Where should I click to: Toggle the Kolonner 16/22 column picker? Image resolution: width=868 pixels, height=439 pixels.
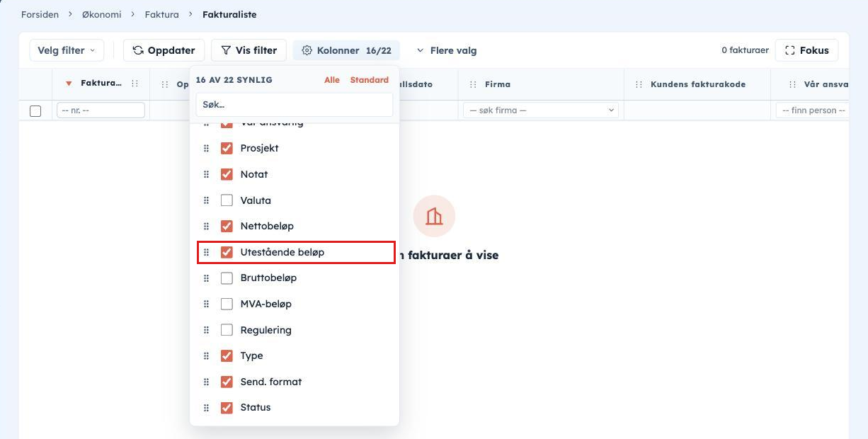point(346,50)
